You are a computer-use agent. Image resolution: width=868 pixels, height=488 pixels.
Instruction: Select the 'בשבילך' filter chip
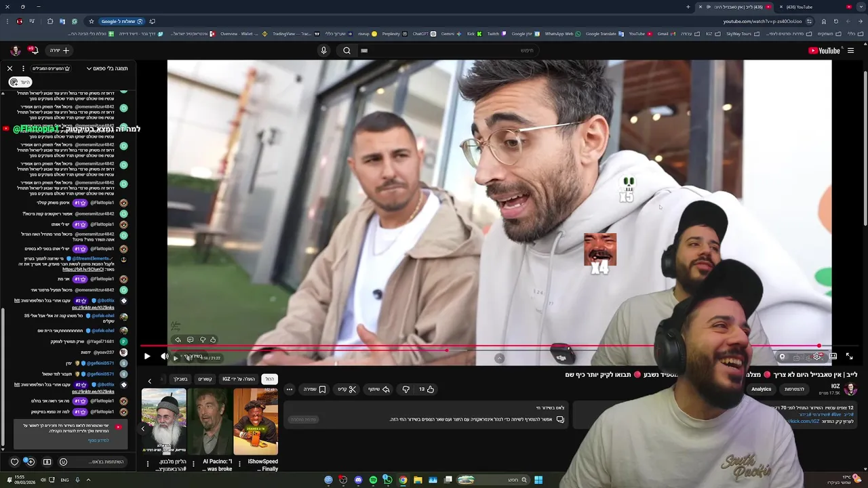pyautogui.click(x=180, y=380)
